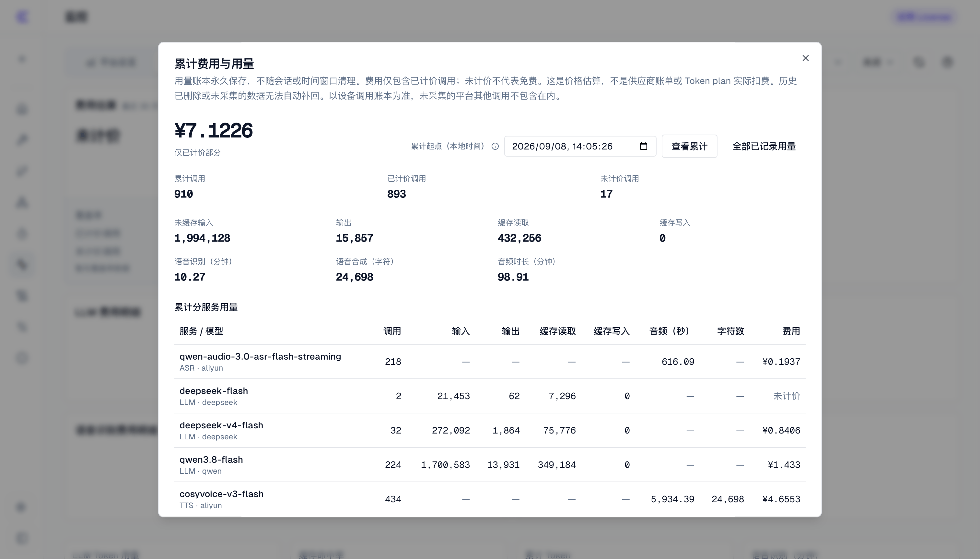Click the 累计分服务用量 section heading
The width and height of the screenshot is (980, 559).
pos(206,307)
